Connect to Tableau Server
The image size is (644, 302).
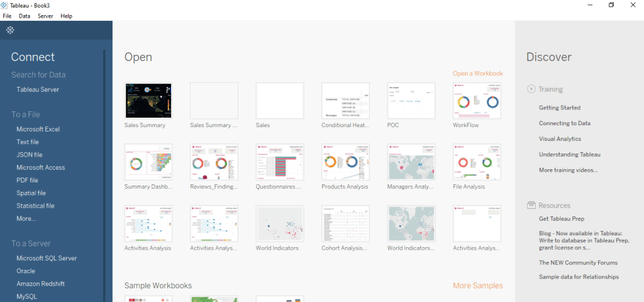coord(38,89)
